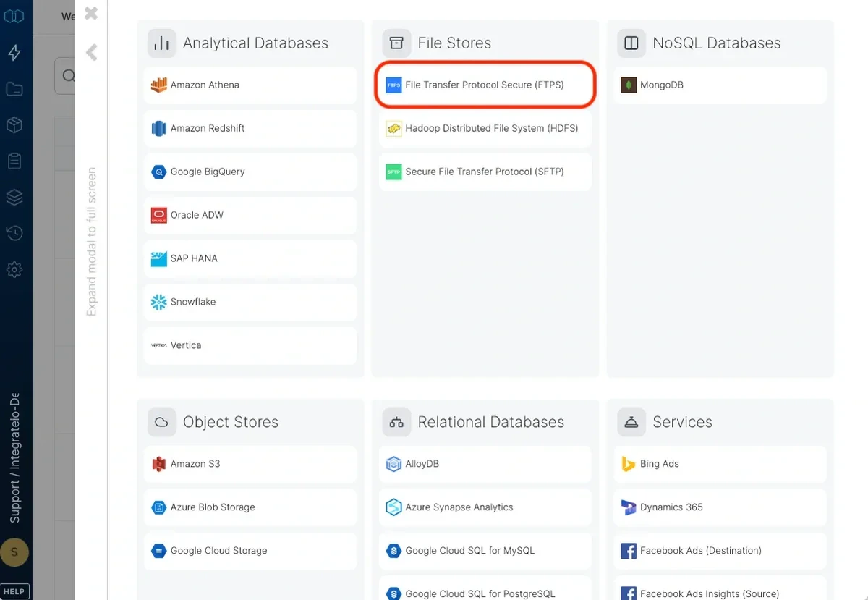The width and height of the screenshot is (868, 600).
Task: Choose Google Cloud SQL for MySQL
Action: pyautogui.click(x=485, y=551)
